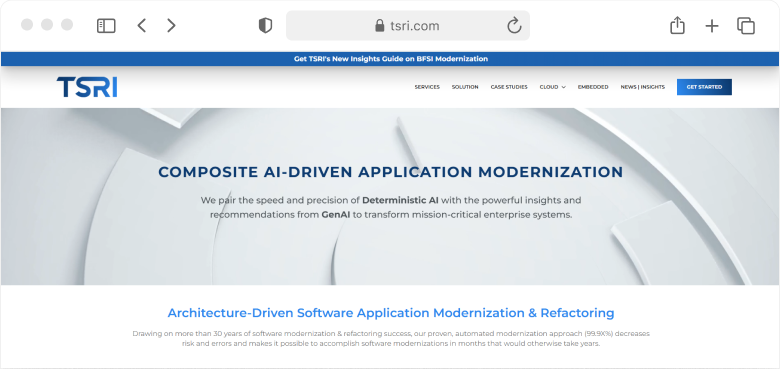Select the tsri.com address field
The image size is (780, 369).
(x=408, y=25)
